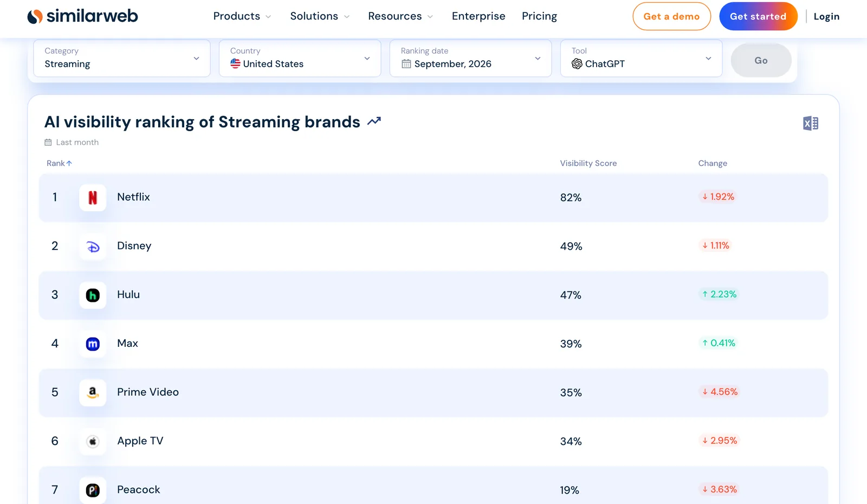The width and height of the screenshot is (867, 504).
Task: Open the Pricing page
Action: click(x=539, y=16)
